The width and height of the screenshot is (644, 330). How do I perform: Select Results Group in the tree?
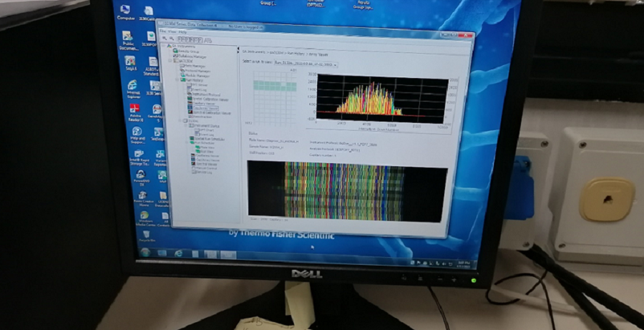[x=185, y=51]
